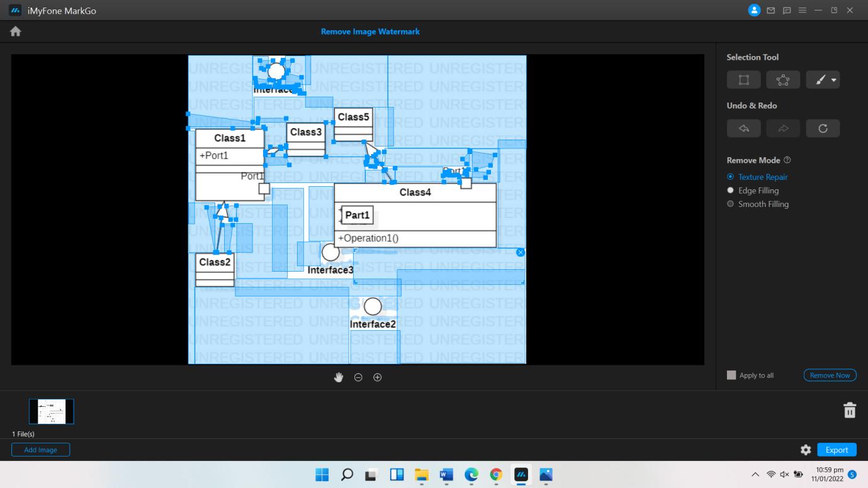The width and height of the screenshot is (868, 488).
Task: Open the Windows Start menu
Action: (x=322, y=475)
